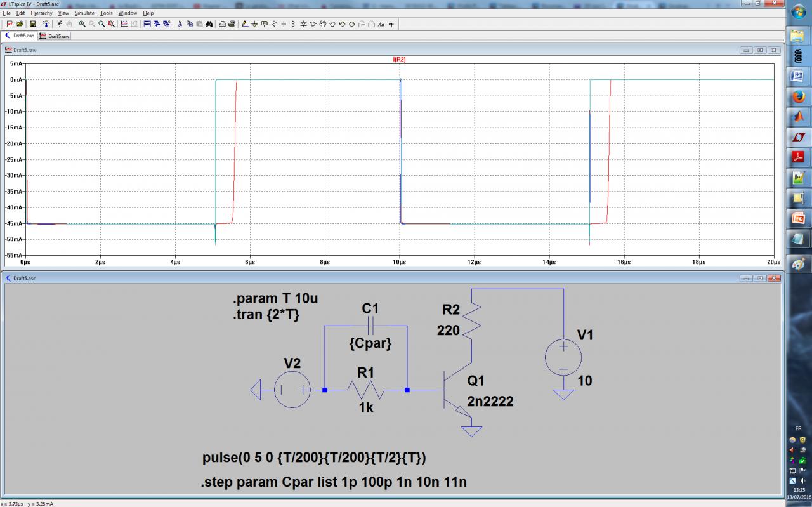Viewport: 812px width, 507px height.
Task: Place an inductor using the toolbar icon
Action: pyautogui.click(x=292, y=23)
